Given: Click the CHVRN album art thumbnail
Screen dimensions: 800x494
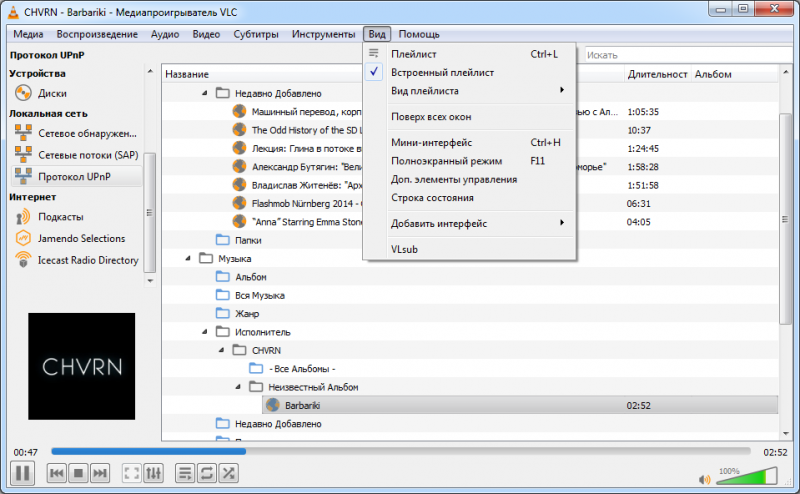Looking at the screenshot, I should 82,366.
